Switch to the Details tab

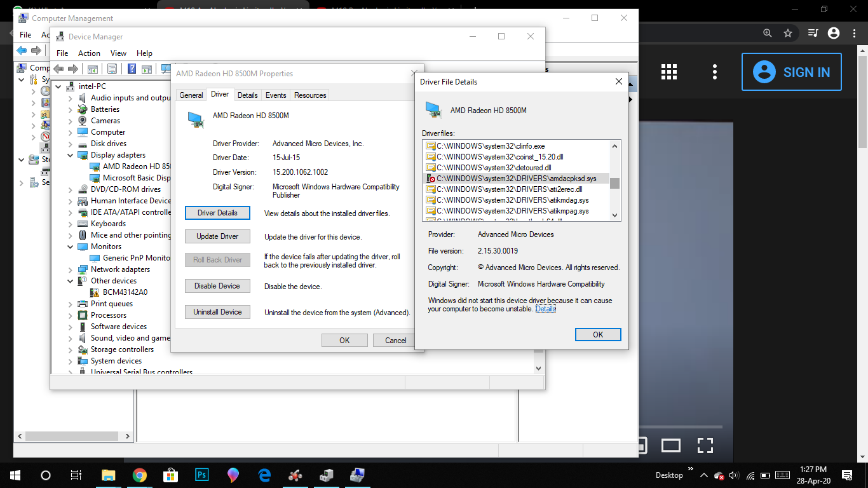point(247,95)
